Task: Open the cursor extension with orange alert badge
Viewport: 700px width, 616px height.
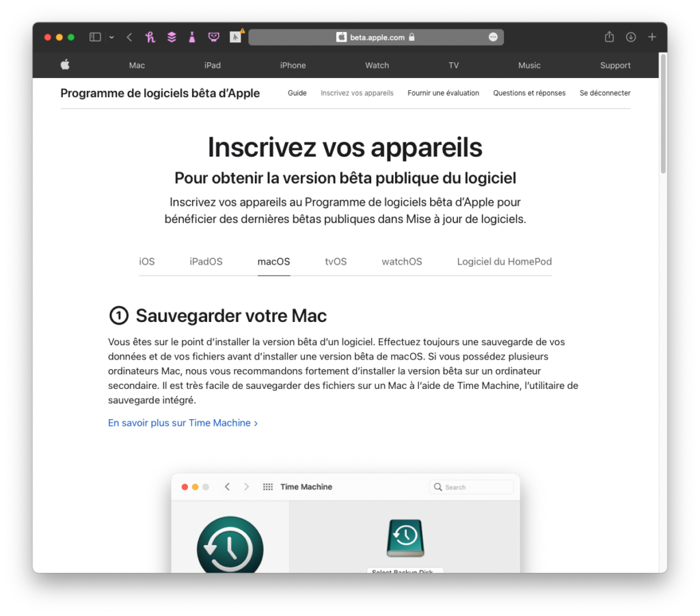Action: point(235,37)
